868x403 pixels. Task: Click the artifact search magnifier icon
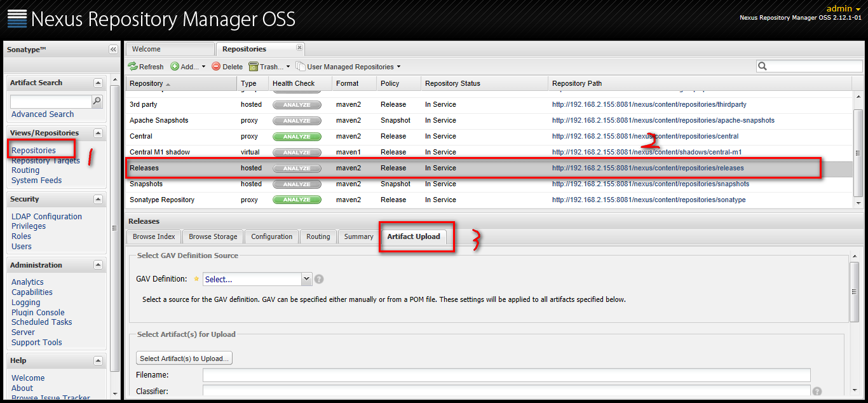(x=97, y=101)
